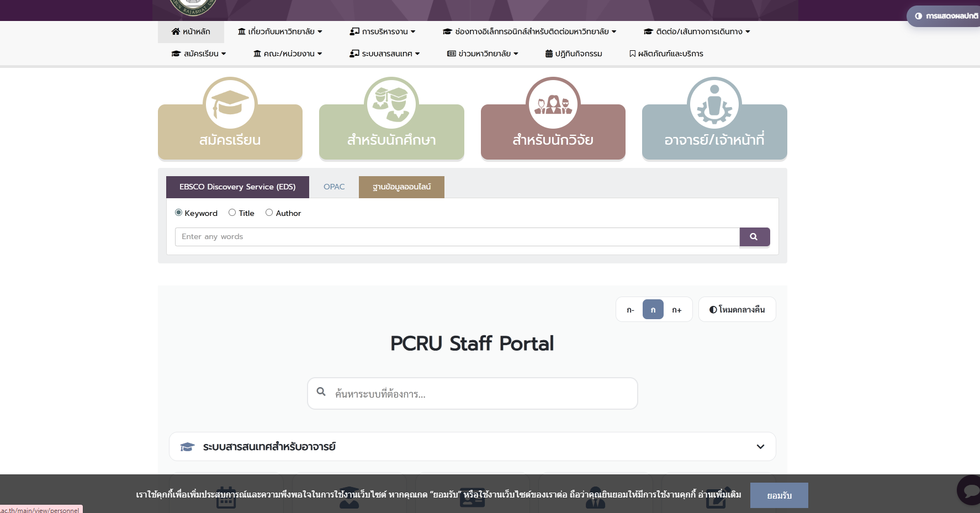
Task: Open the คณะ/หน่วยงาน dropdown menu
Action: [x=288, y=54]
